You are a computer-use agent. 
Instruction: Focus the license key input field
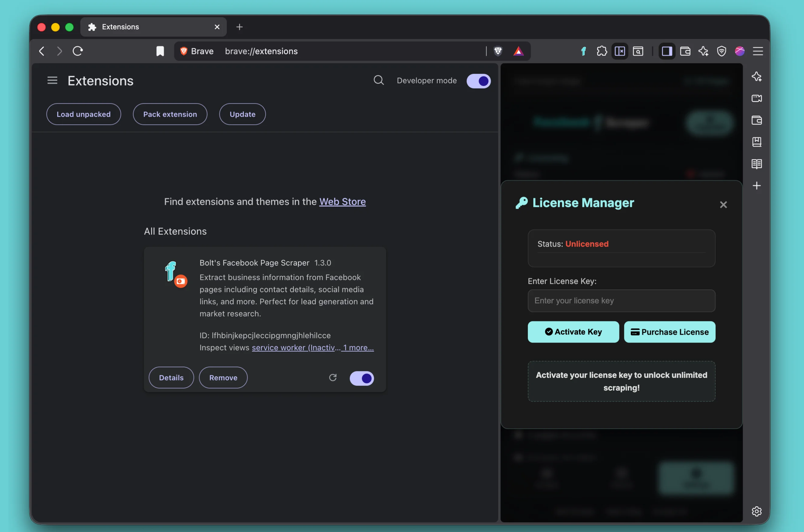coord(621,301)
